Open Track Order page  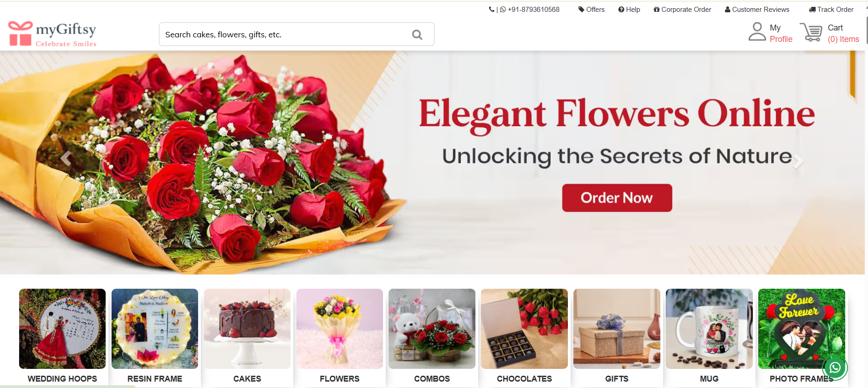click(x=831, y=10)
